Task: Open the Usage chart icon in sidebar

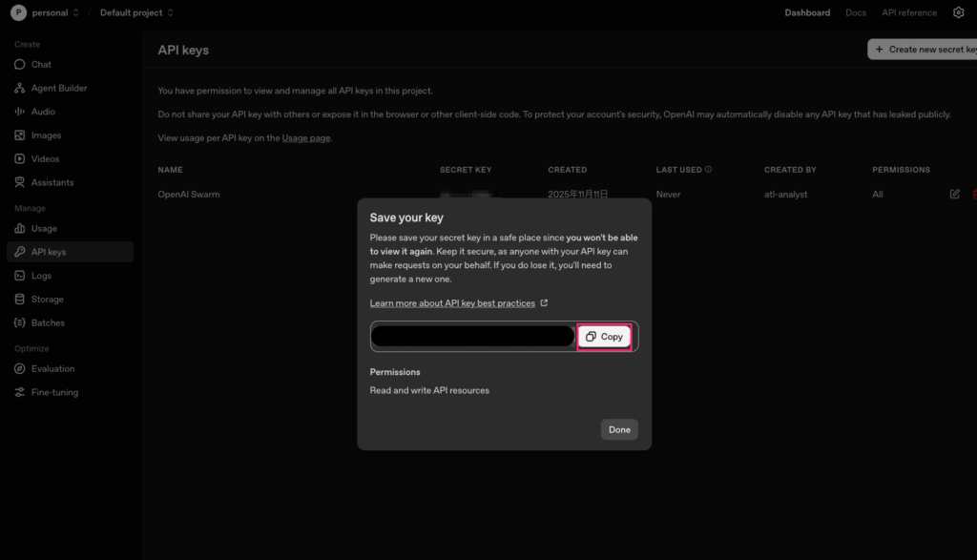Action: tap(20, 229)
